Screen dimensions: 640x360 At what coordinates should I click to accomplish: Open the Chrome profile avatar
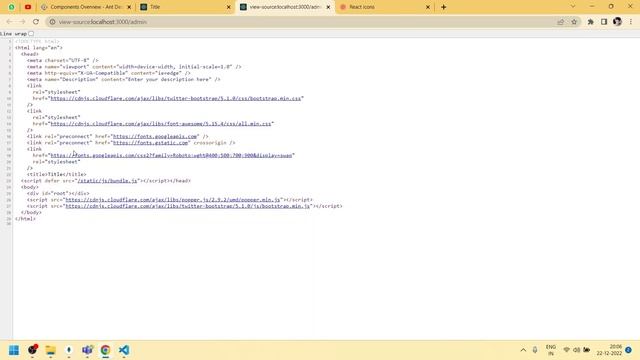click(617, 22)
